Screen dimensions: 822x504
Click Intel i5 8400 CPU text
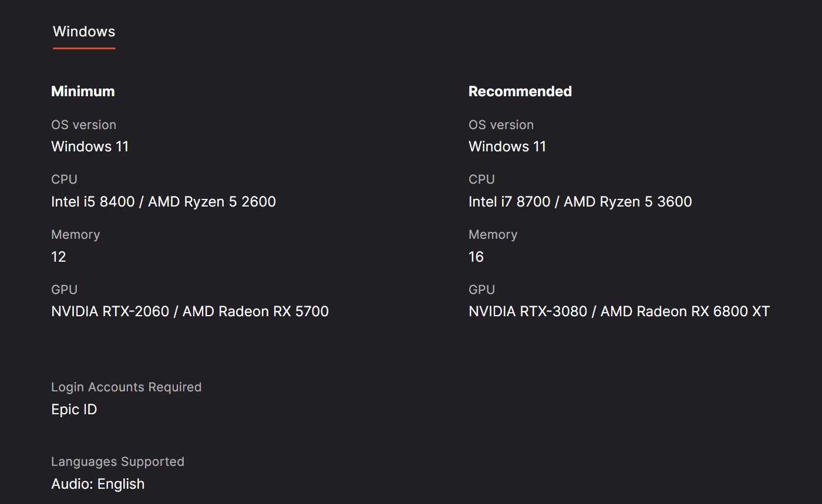coord(93,202)
